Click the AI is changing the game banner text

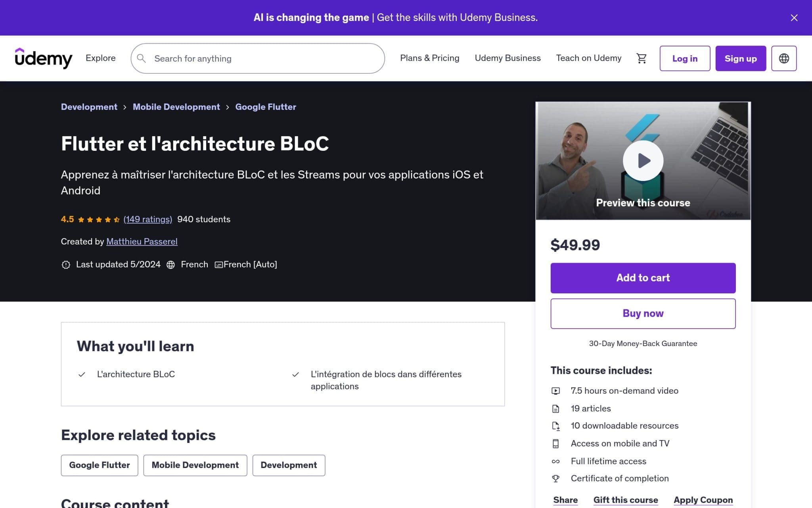tap(311, 17)
